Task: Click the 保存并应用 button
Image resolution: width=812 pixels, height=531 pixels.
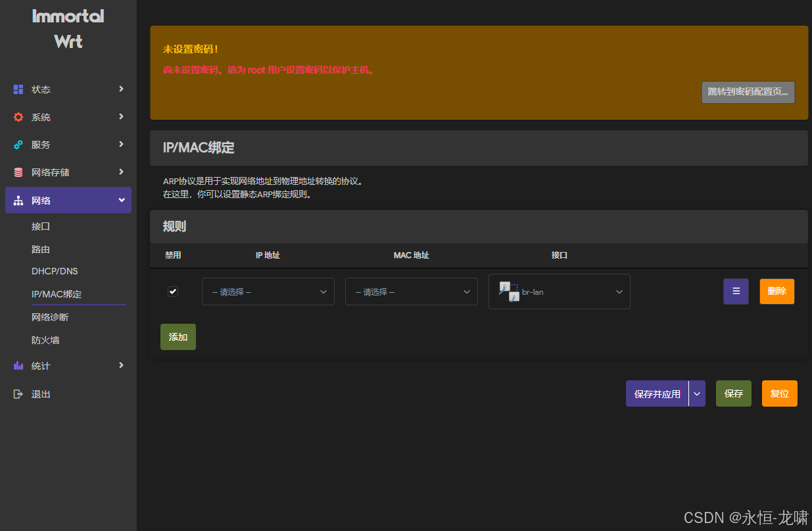Action: pyautogui.click(x=657, y=393)
